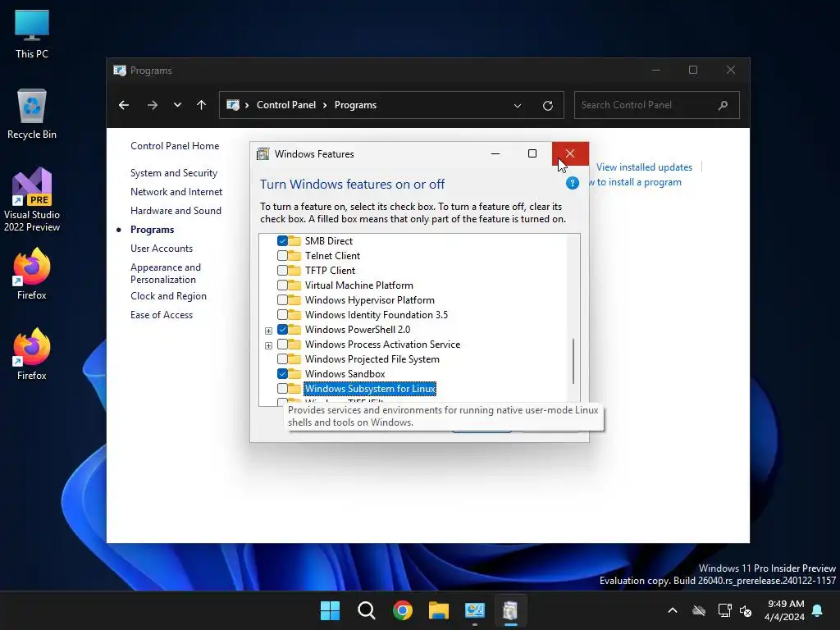Enable Virtual Machine Platform checkbox
Screen dimensions: 840x630
click(x=282, y=285)
